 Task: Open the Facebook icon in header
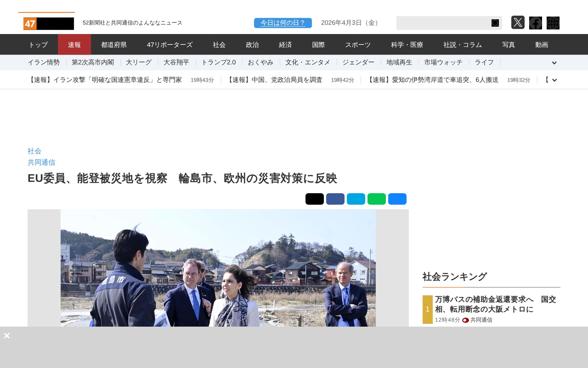[x=535, y=23]
